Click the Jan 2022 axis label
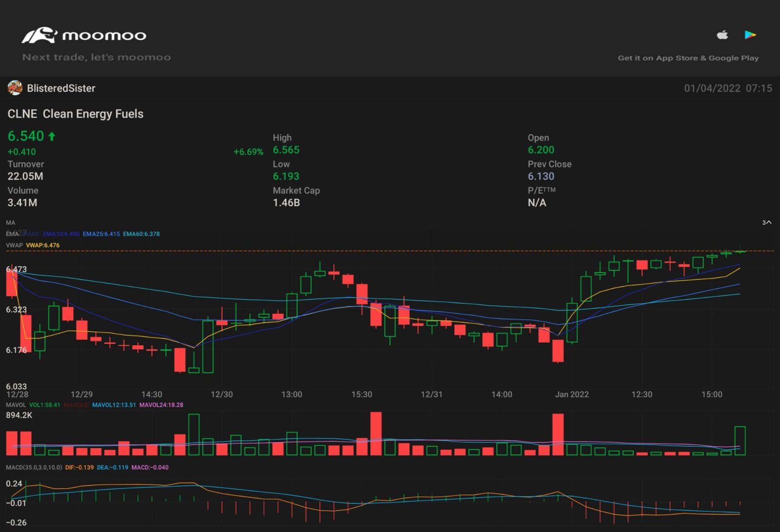The width and height of the screenshot is (780, 532). [x=572, y=394]
